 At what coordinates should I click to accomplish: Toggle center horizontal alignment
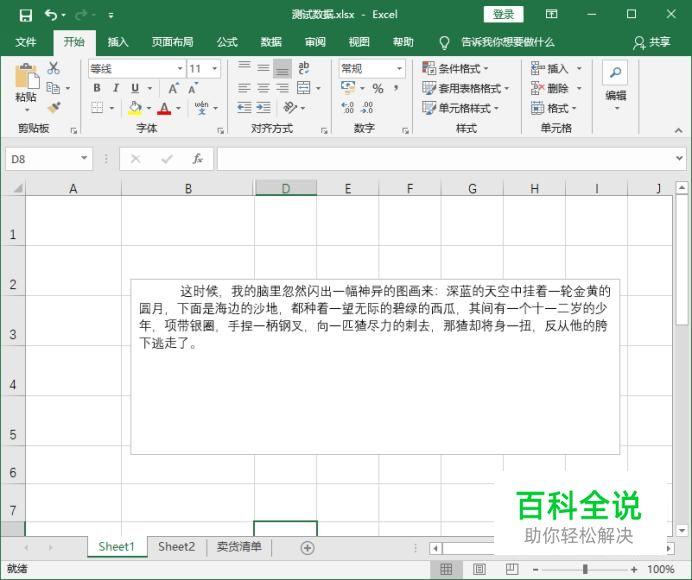263,88
